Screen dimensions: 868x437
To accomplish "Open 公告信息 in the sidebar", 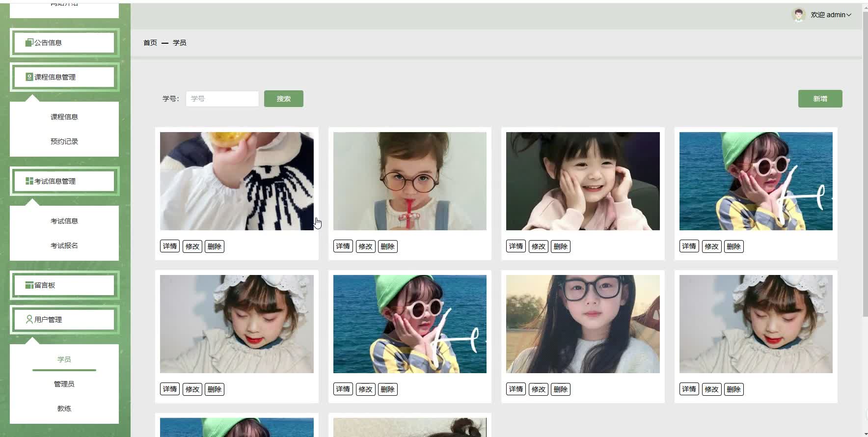I will click(x=64, y=43).
